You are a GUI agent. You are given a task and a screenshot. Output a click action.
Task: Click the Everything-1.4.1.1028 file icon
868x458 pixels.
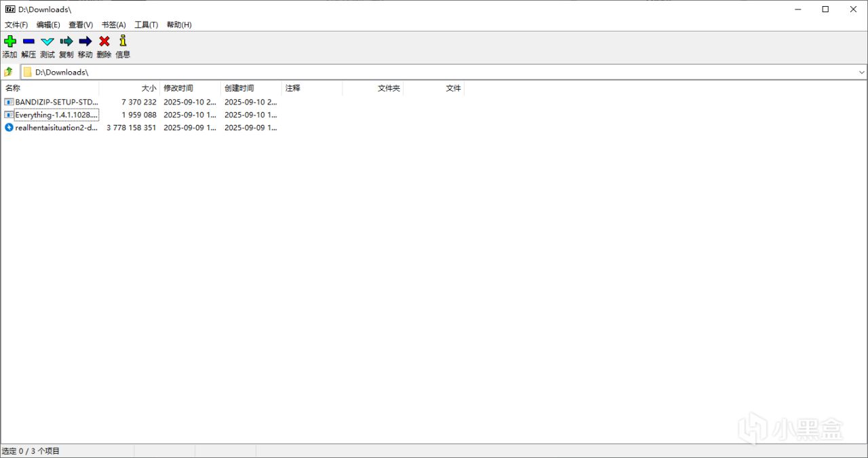[x=9, y=115]
